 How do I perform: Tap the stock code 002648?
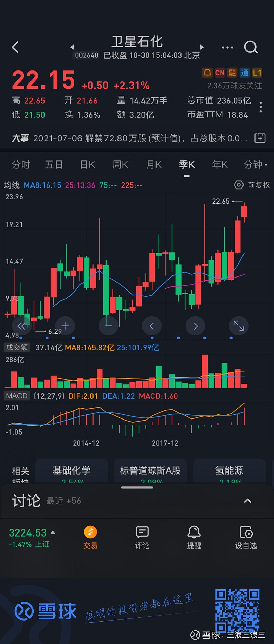tap(87, 55)
